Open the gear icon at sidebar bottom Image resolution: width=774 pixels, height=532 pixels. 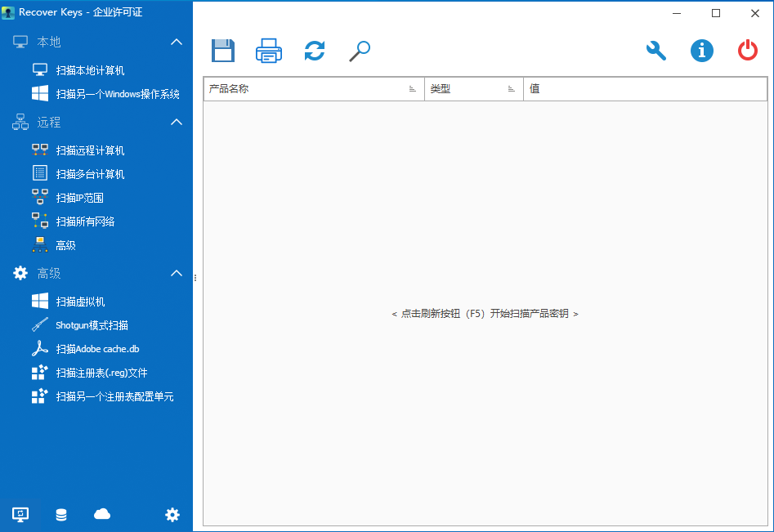click(172, 514)
